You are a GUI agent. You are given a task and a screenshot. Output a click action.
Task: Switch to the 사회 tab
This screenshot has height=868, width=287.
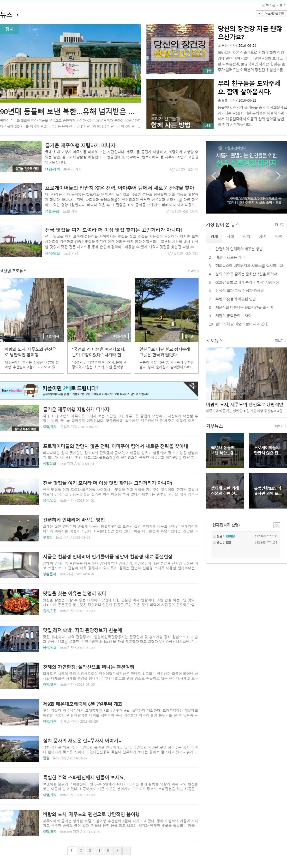[230, 237]
